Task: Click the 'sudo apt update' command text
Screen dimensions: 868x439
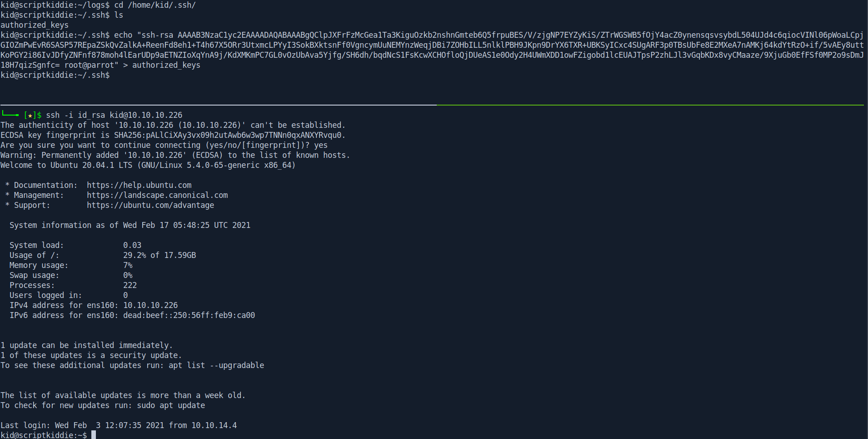Action: click(171, 405)
